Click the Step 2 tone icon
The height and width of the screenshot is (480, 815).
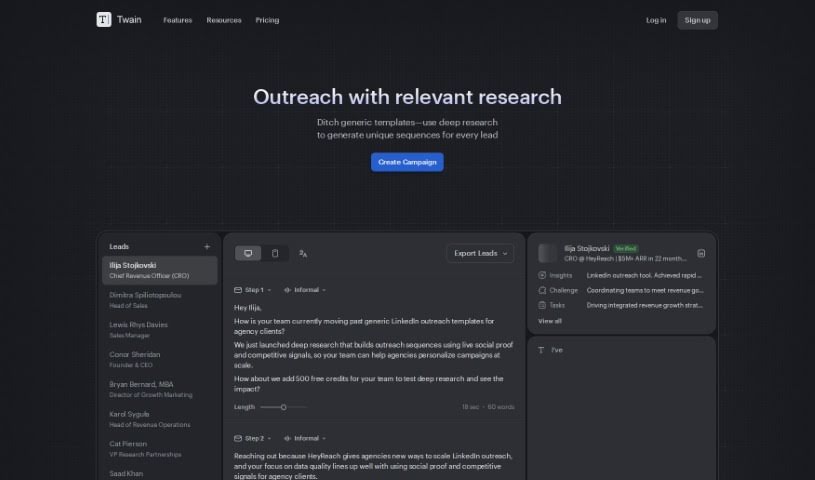[x=287, y=438]
